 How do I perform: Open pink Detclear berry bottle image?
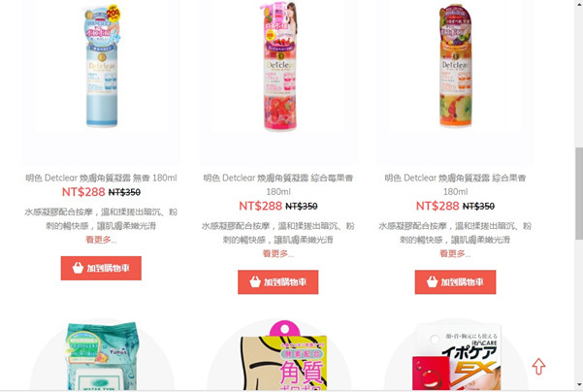279,66
